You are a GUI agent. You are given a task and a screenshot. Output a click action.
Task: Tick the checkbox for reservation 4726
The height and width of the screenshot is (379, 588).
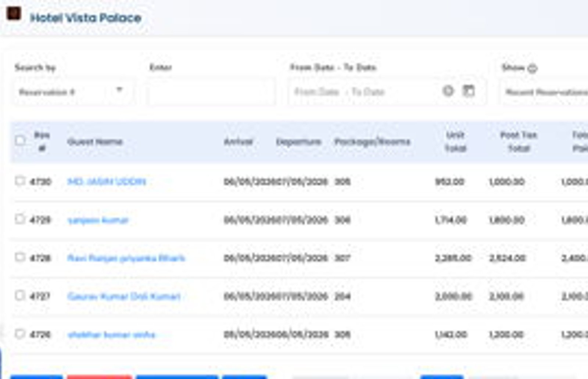pos(20,333)
